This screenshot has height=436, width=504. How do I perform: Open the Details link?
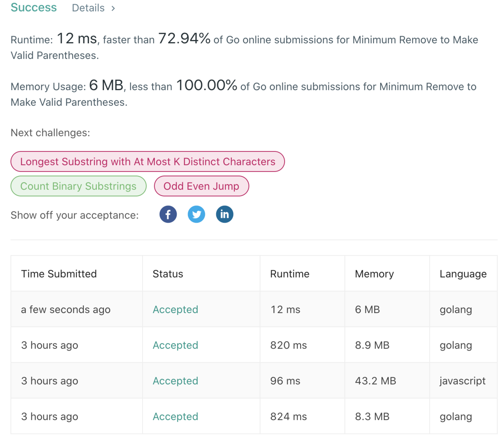click(x=88, y=8)
